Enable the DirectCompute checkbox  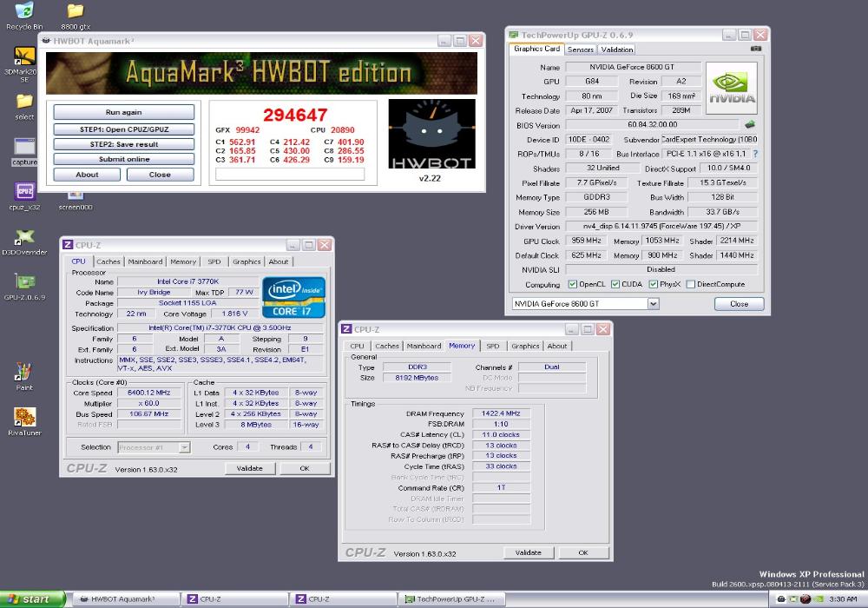click(690, 284)
